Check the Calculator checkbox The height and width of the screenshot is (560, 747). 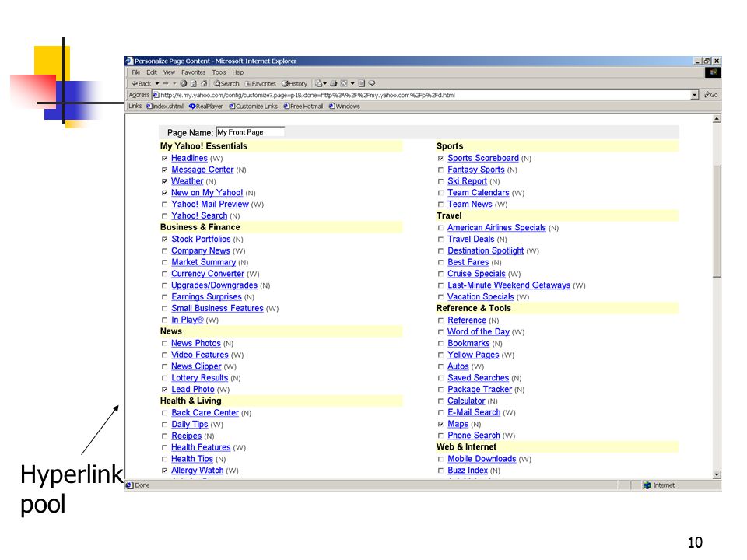pos(440,401)
